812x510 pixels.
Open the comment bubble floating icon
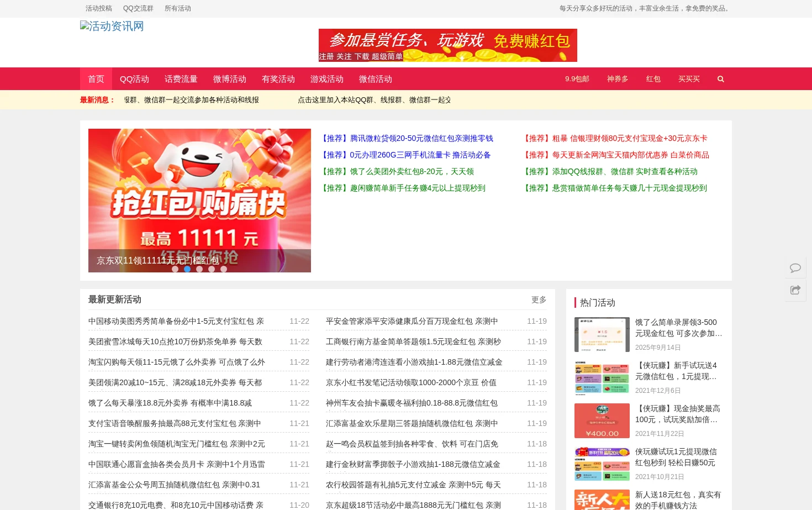pyautogui.click(x=795, y=268)
